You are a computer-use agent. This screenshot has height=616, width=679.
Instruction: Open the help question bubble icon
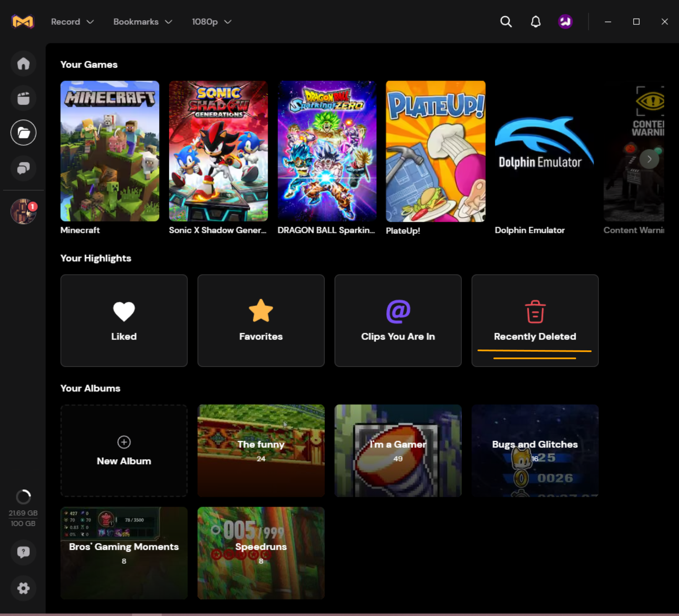tap(24, 552)
